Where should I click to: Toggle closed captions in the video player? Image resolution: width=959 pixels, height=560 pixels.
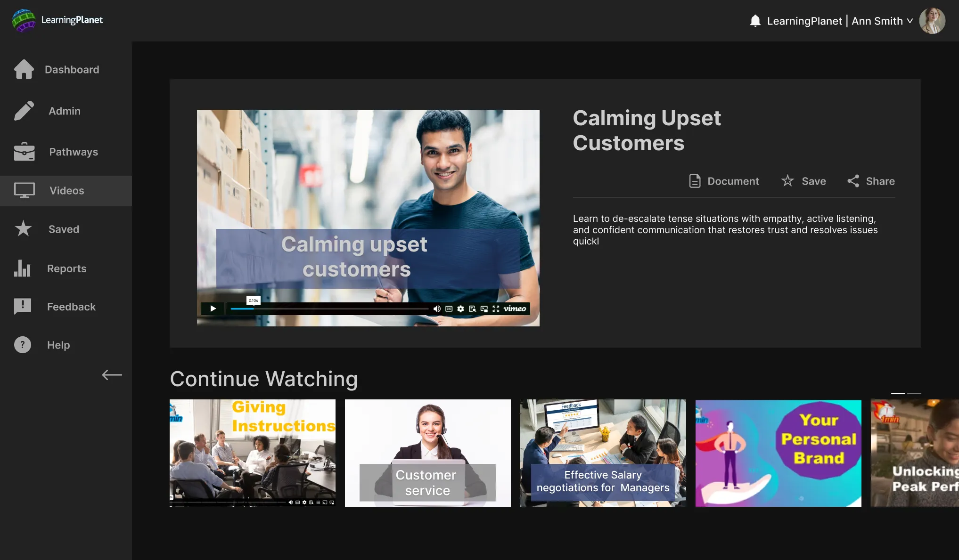click(x=449, y=308)
